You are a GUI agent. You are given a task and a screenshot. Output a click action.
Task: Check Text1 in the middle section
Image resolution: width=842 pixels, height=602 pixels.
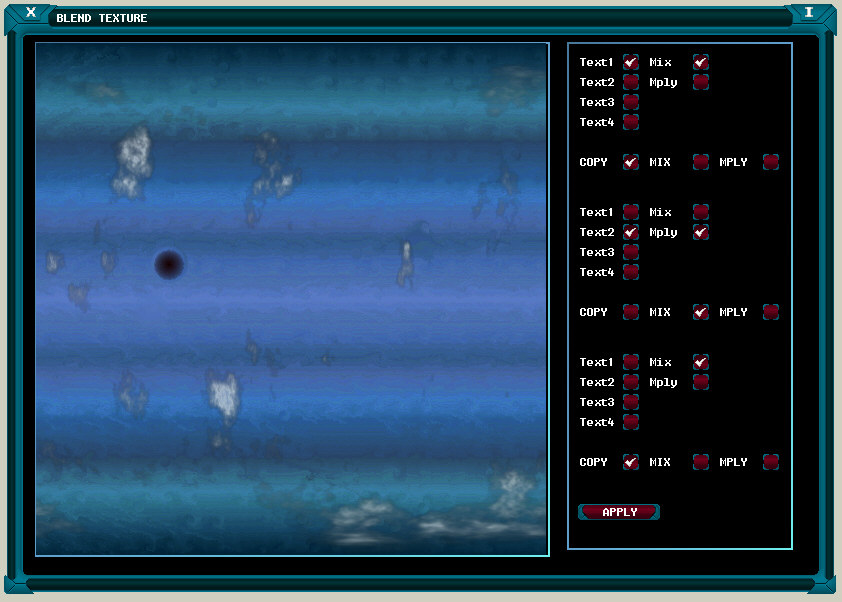tap(631, 212)
